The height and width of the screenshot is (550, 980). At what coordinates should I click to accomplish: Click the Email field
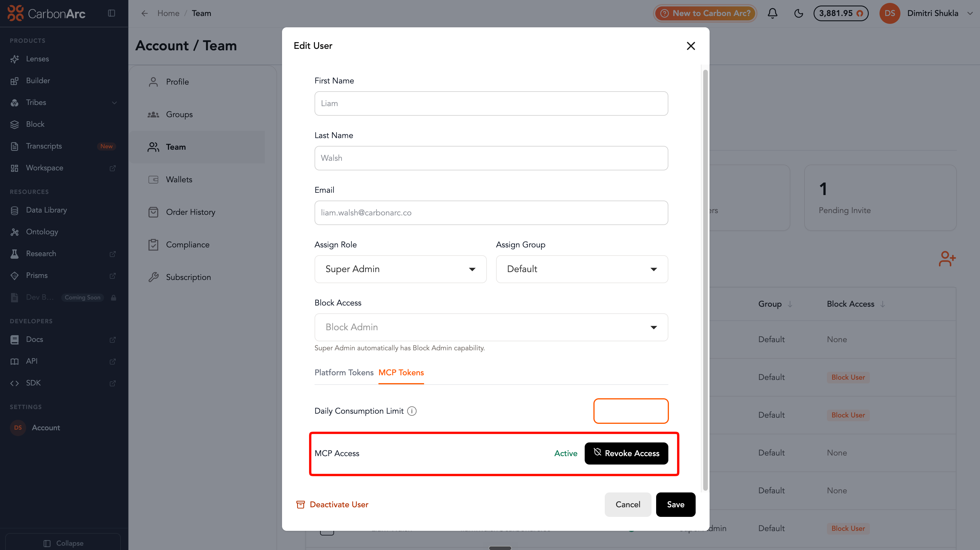[x=491, y=213]
